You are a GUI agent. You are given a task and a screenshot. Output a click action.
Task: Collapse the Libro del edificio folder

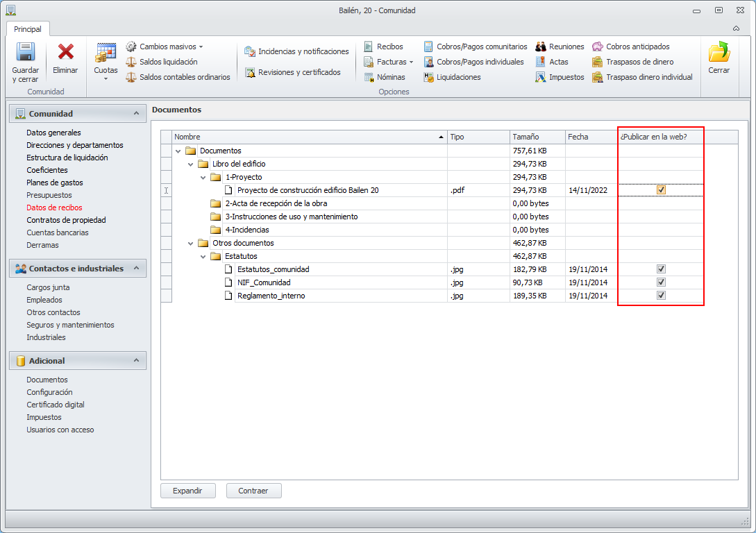(191, 164)
